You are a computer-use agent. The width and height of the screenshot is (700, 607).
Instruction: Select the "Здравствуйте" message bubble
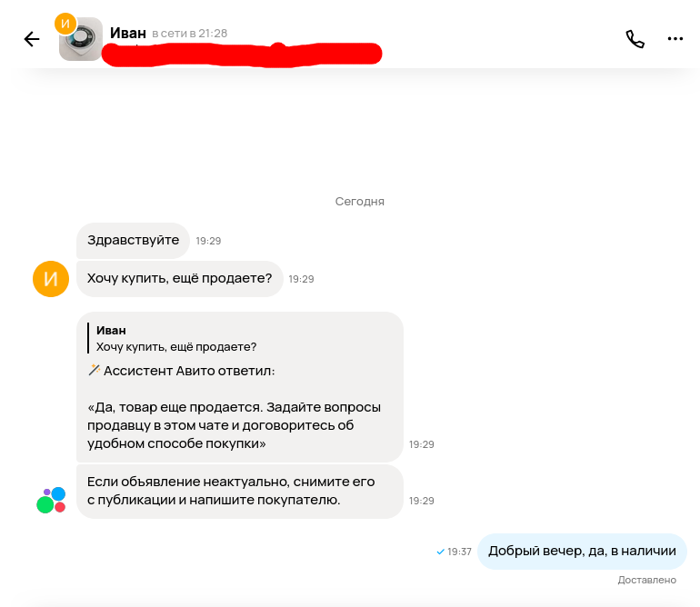click(x=133, y=241)
